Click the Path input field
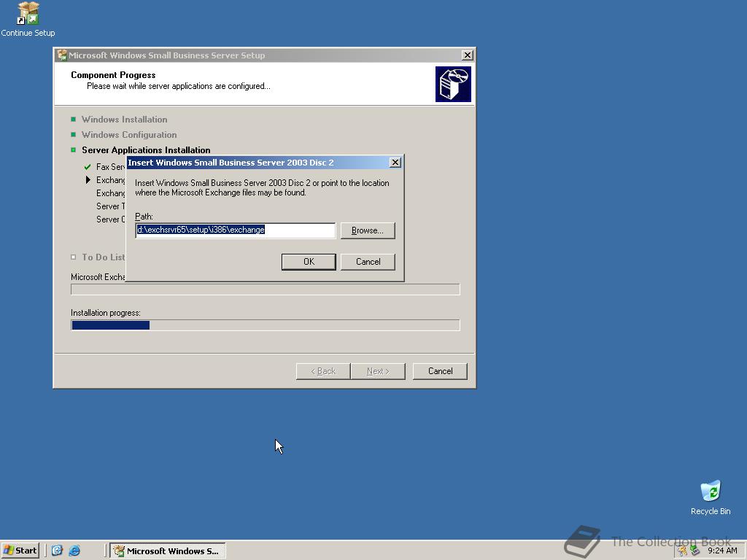The width and height of the screenshot is (747, 560). 236,230
